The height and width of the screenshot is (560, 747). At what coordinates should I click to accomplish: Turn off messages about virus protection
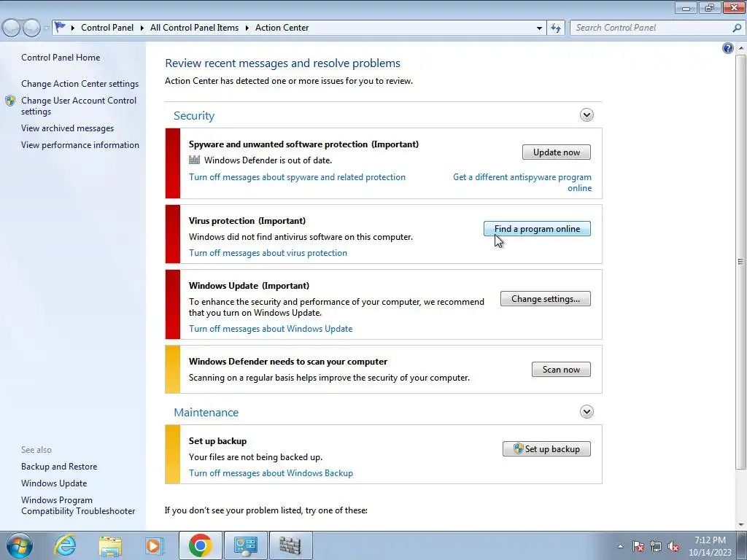click(268, 253)
